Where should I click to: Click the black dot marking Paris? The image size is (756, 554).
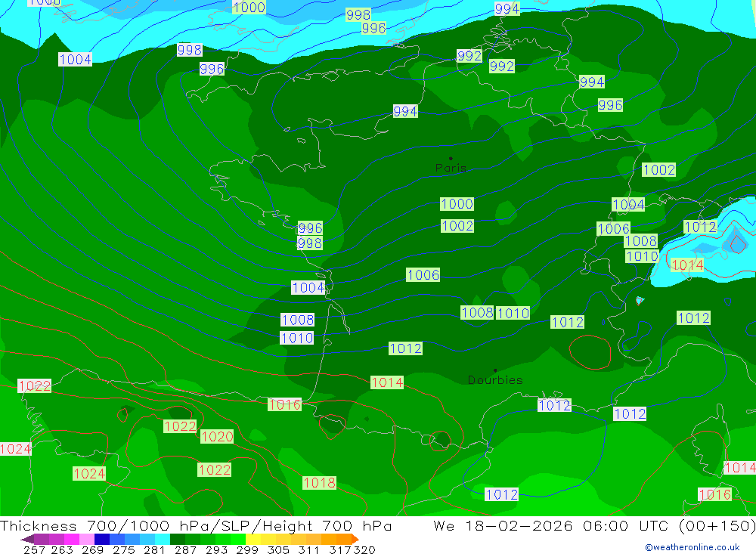coord(451,158)
